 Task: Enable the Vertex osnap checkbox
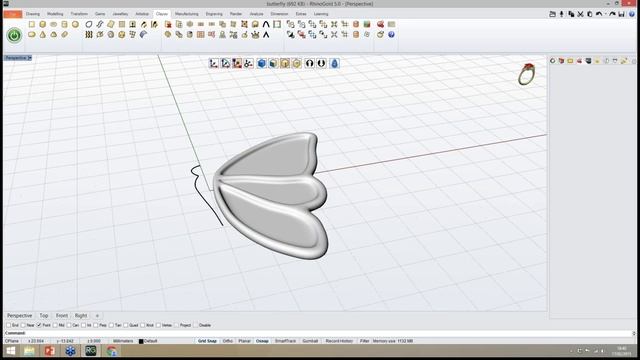pos(158,325)
